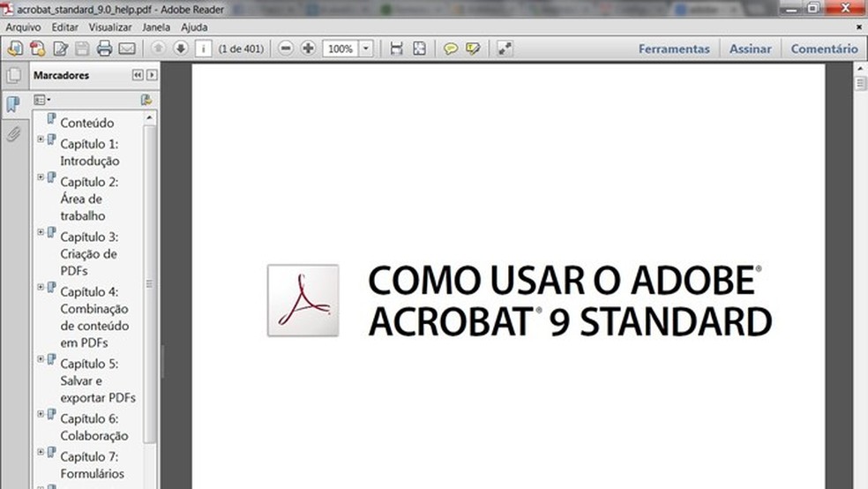Viewport: 868px width, 489px height.
Task: Click the Save floppy disk icon
Action: point(82,49)
